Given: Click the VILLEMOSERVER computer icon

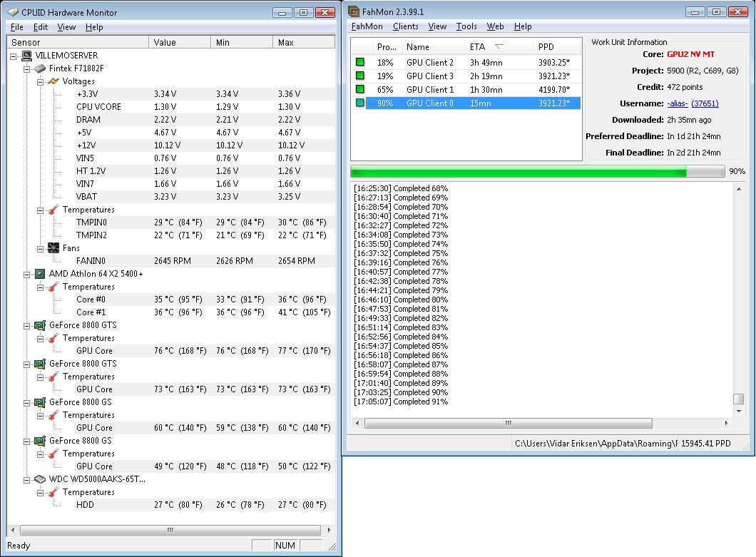Looking at the screenshot, I should (27, 56).
